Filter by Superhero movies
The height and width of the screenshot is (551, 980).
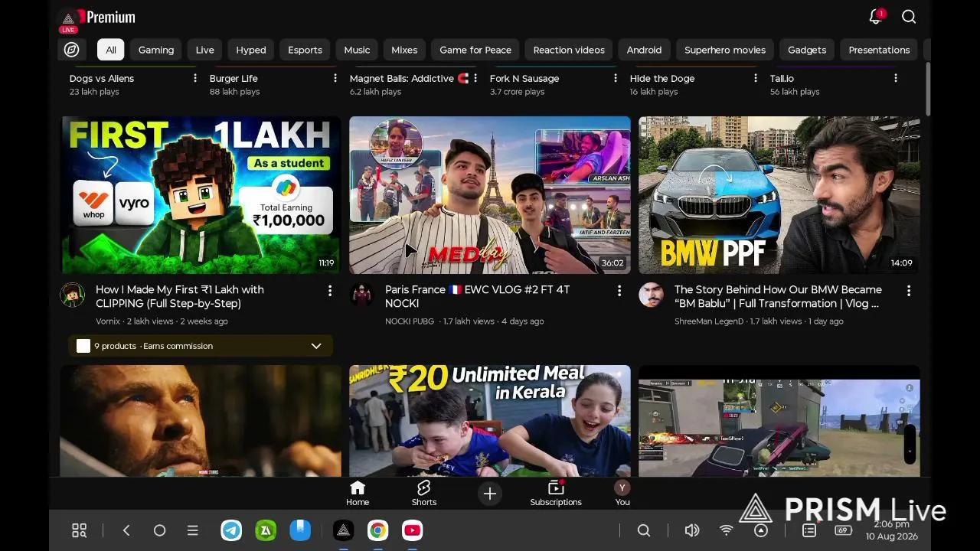click(725, 50)
